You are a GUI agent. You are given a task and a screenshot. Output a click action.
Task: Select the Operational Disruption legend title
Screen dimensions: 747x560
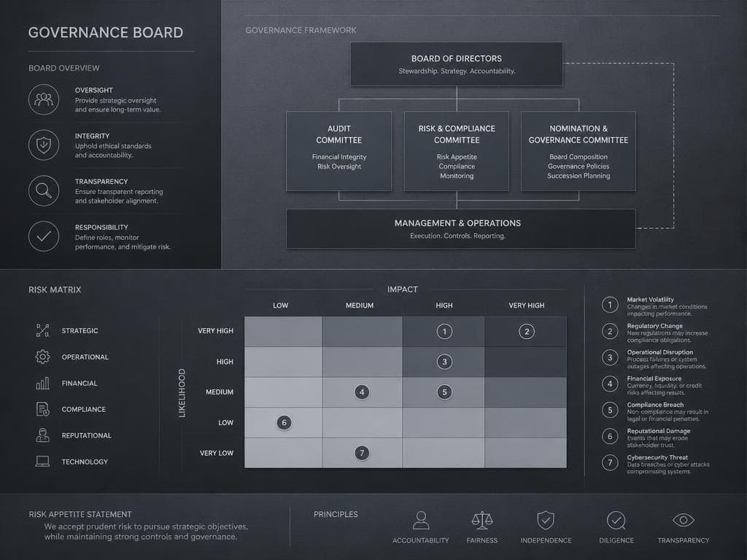click(x=659, y=352)
